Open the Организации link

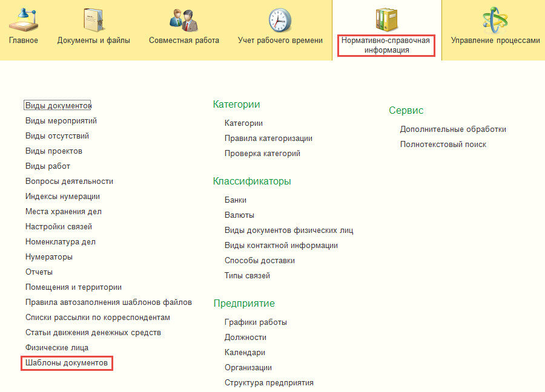click(x=248, y=368)
